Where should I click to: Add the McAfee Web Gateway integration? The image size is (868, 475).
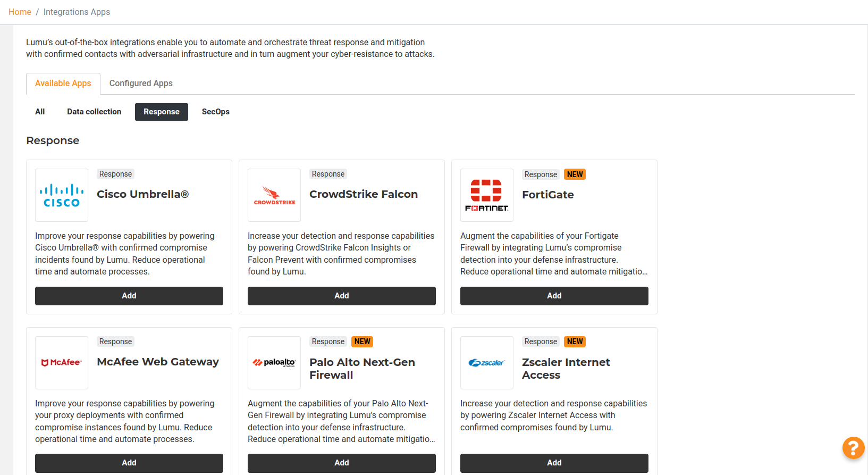tap(129, 463)
